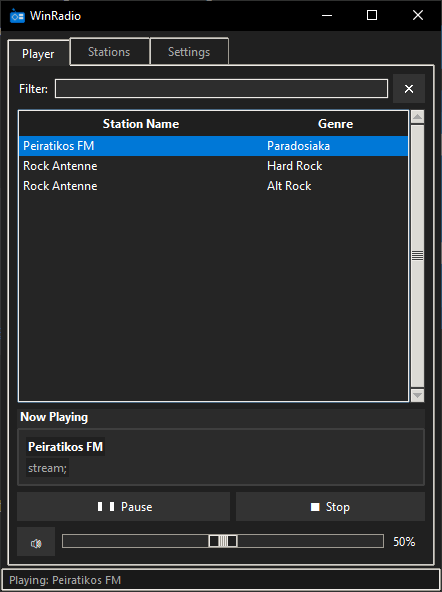Screen dimensions: 442x592
Task: Click inside the Filter text field
Action: coord(221,89)
